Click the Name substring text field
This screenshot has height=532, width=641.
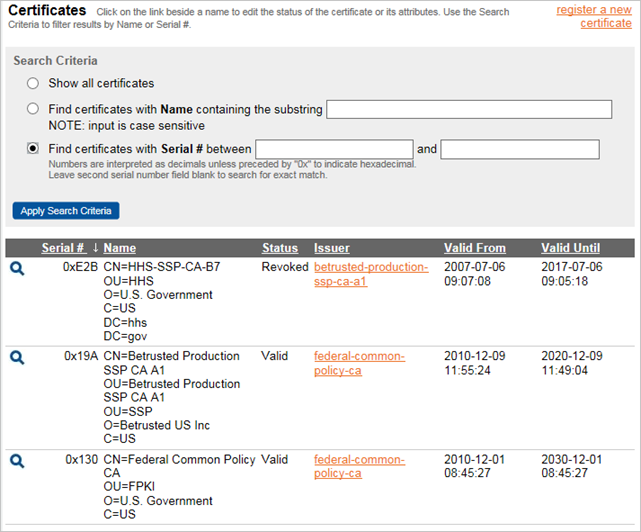click(x=469, y=109)
